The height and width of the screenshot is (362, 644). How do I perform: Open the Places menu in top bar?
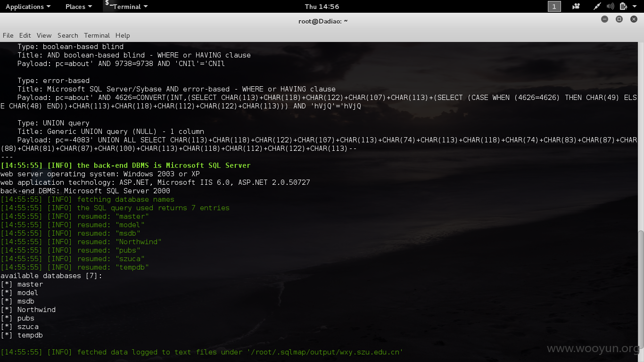pos(79,7)
